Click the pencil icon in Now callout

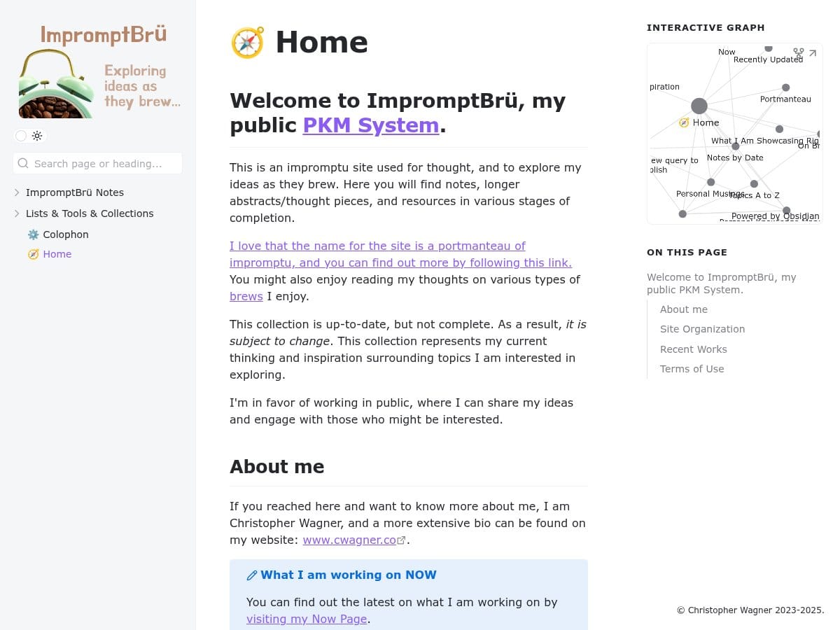pos(252,575)
